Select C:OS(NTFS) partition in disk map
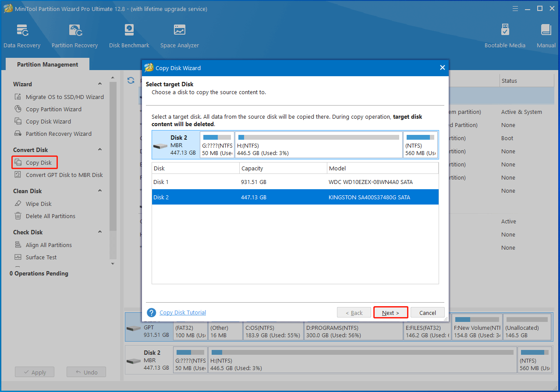The width and height of the screenshot is (560, 392). click(273, 328)
